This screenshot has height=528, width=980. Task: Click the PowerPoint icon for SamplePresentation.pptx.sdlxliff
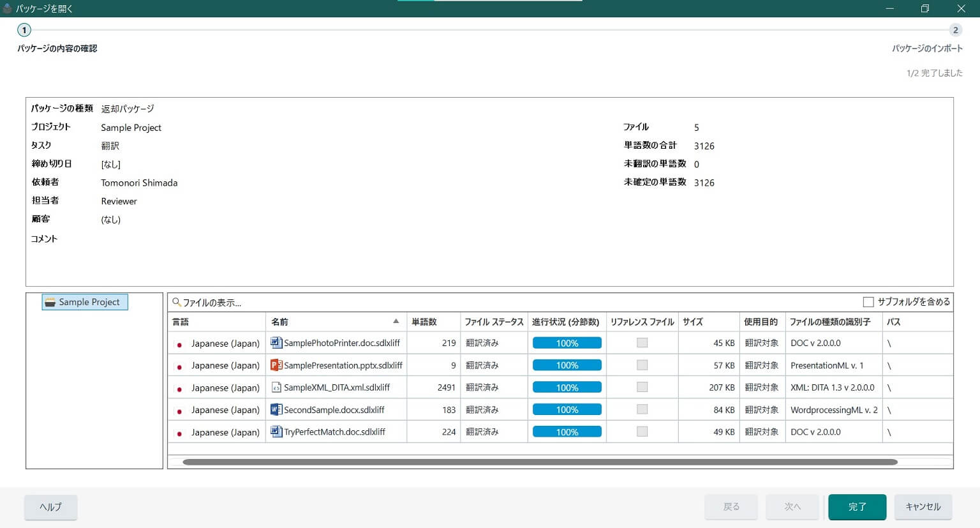coord(276,365)
